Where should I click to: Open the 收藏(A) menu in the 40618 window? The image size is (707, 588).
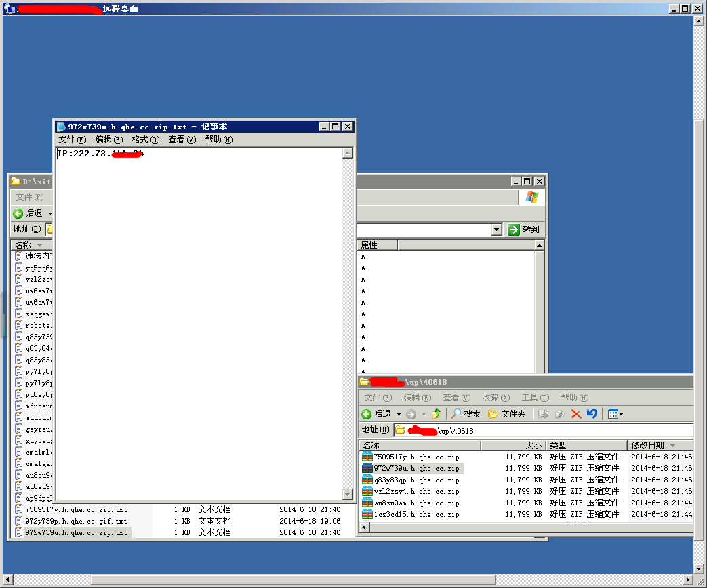(x=496, y=398)
